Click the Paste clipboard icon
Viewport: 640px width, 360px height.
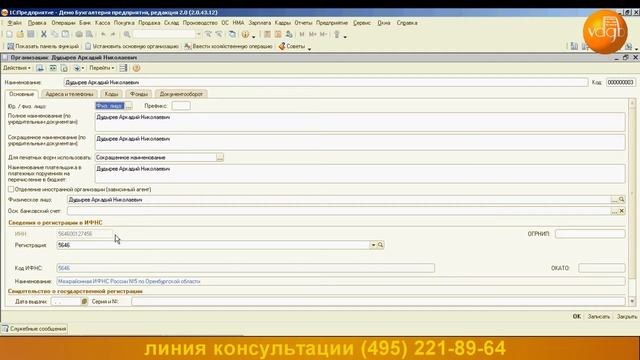coord(65,35)
